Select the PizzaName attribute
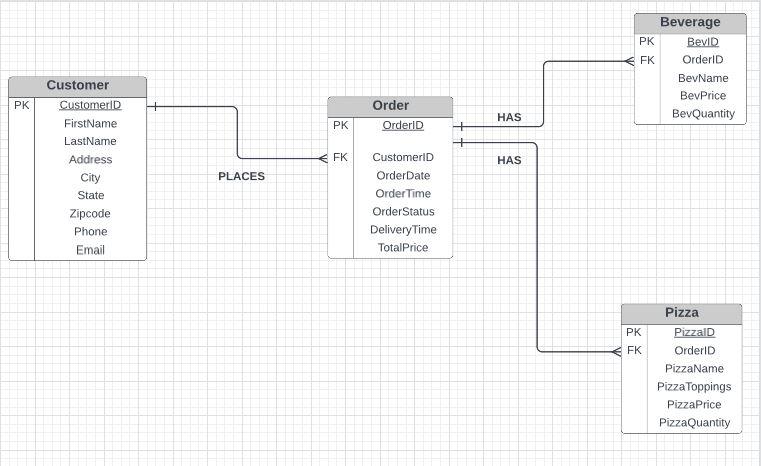This screenshot has height=466, width=761. click(695, 368)
